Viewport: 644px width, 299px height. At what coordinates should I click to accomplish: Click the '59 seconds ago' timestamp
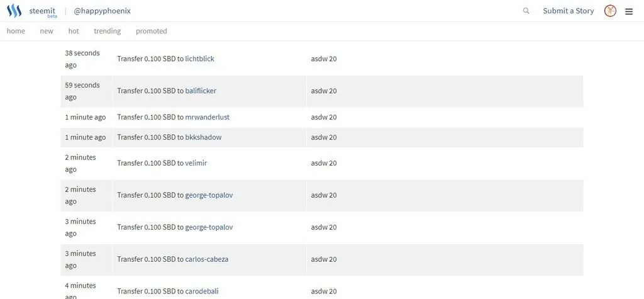click(x=82, y=91)
